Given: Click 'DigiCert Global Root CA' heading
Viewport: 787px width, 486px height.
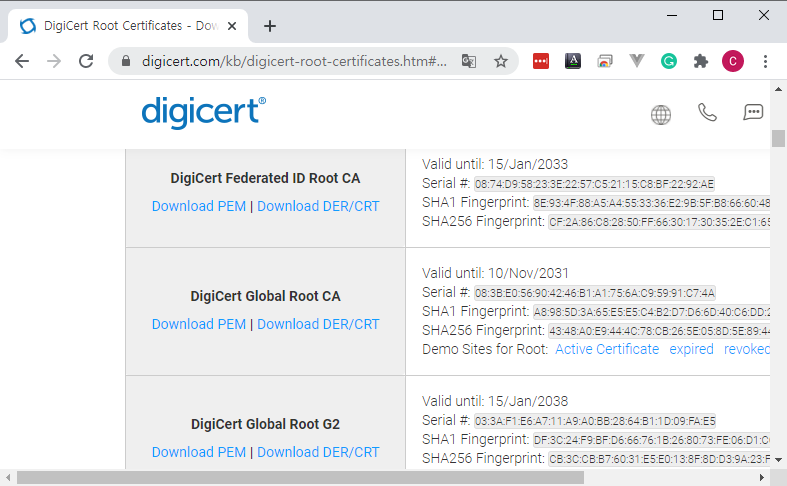Looking at the screenshot, I should 265,296.
